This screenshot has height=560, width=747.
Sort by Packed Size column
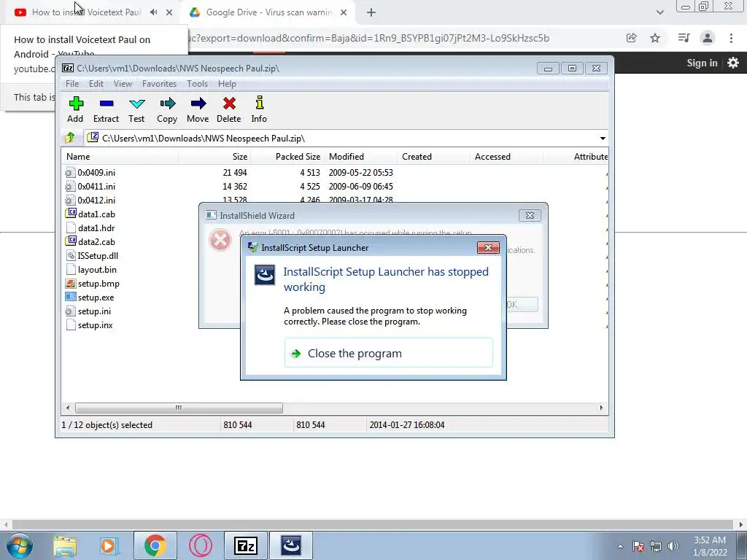tap(287, 157)
